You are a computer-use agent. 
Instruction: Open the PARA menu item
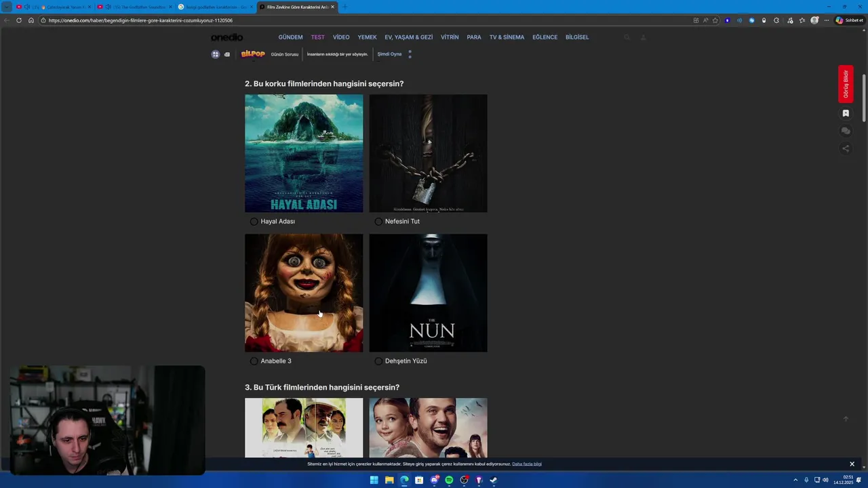[474, 37]
